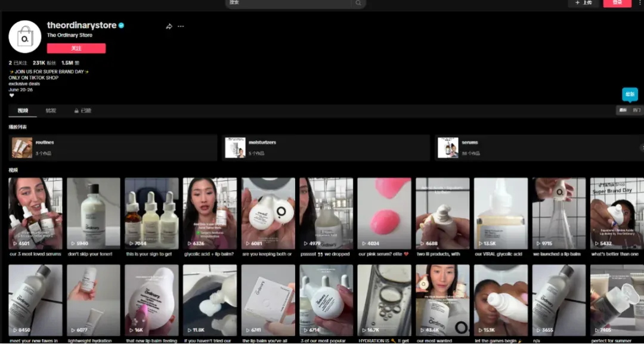Switch to the videos tab

[23, 111]
